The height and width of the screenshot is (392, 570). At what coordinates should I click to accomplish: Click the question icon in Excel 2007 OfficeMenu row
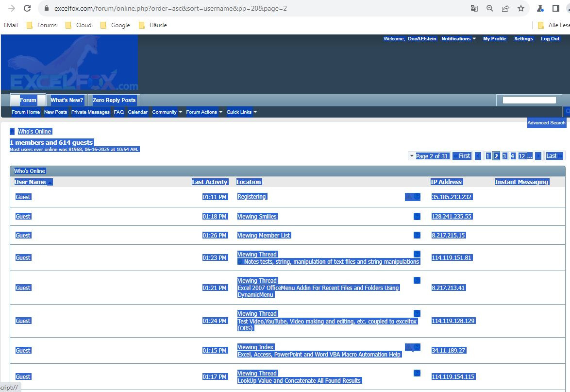pos(417,280)
